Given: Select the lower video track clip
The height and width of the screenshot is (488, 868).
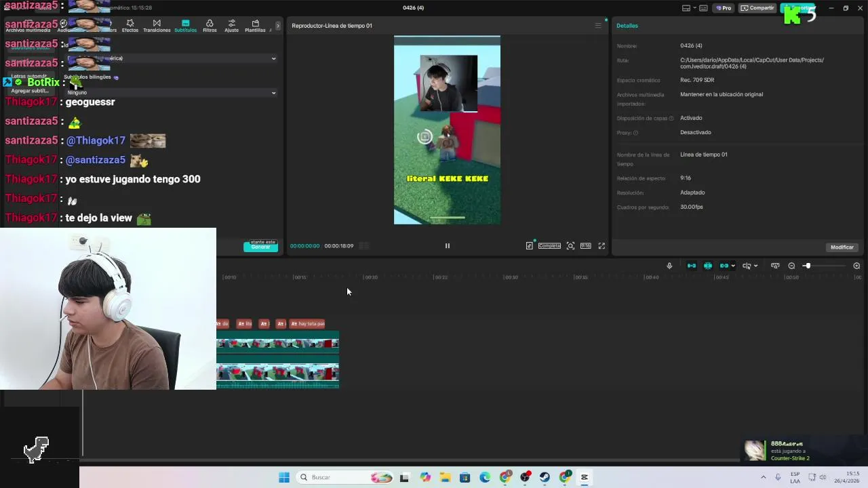Looking at the screenshot, I should pyautogui.click(x=277, y=372).
